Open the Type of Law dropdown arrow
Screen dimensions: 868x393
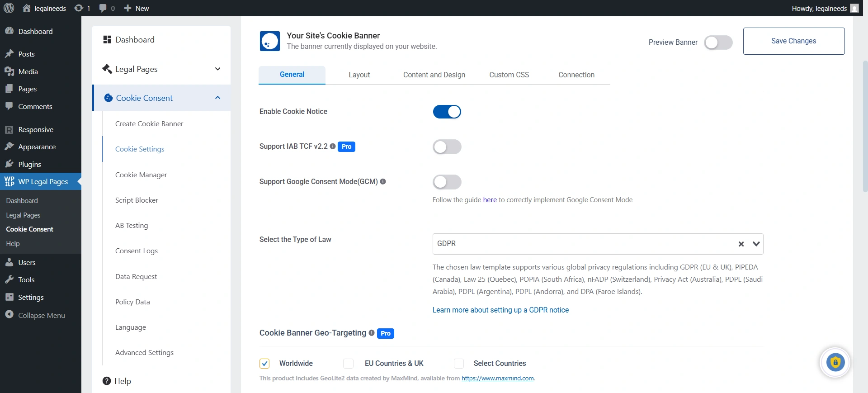tap(756, 244)
